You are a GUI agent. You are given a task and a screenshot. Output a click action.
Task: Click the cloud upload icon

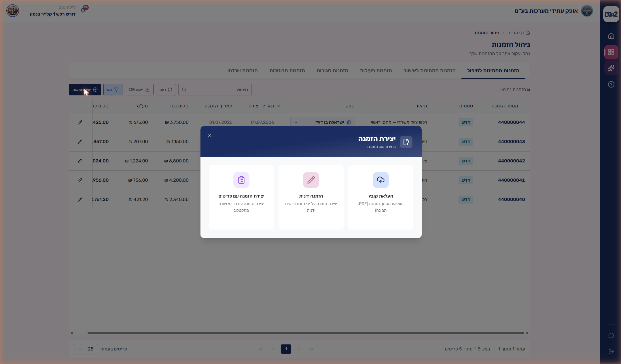380,180
